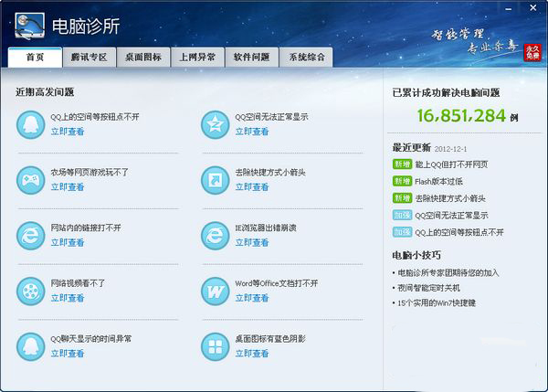Open recent update 去除快捷方式小箭头 in sidebar
The image size is (548, 392).
450,198
